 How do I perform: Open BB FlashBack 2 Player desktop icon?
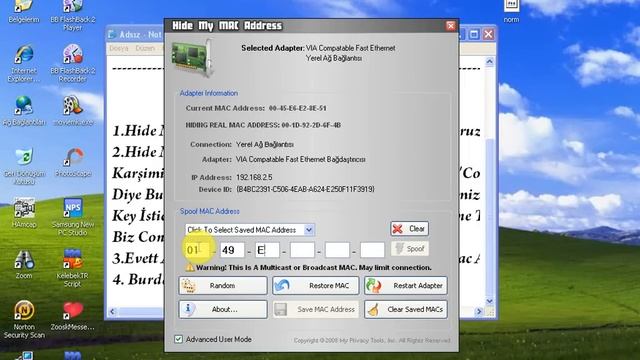[x=73, y=15]
